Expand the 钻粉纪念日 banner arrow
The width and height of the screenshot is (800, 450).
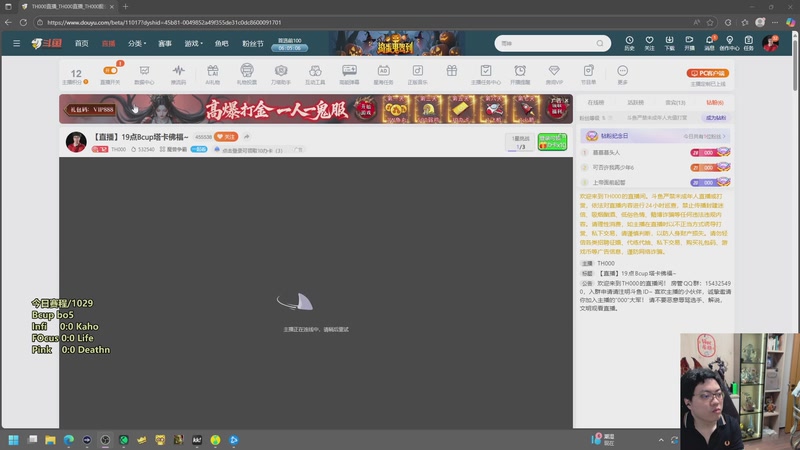point(723,136)
